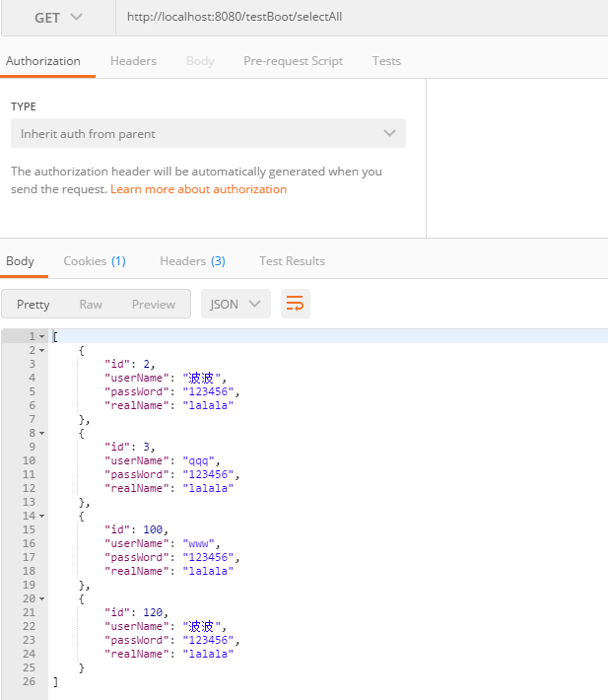Collapse the JSON array at line 1
Viewport: 608px width, 700px height.
point(41,337)
